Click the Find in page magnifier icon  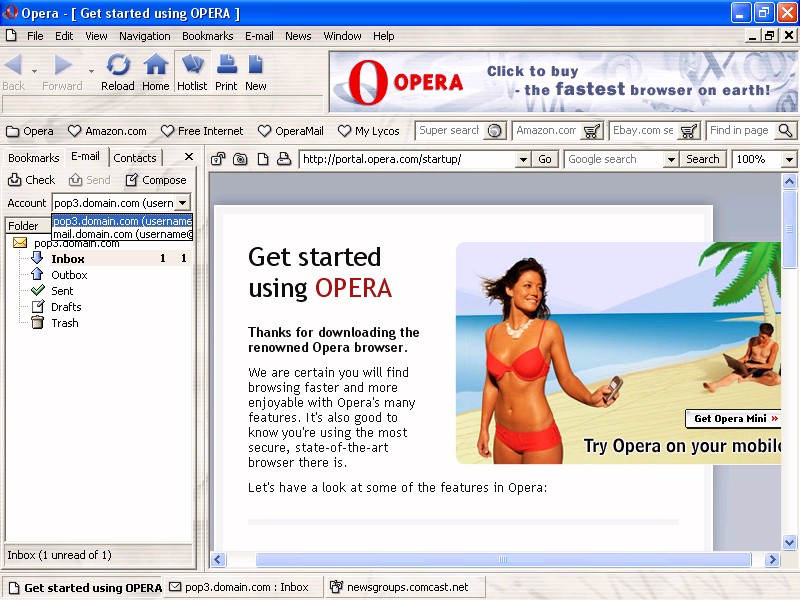click(x=786, y=131)
